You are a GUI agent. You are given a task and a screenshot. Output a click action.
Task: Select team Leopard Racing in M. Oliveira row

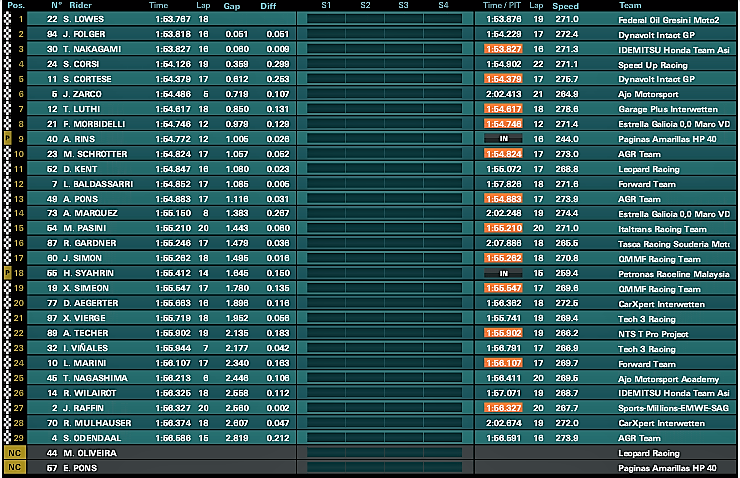[649, 453]
